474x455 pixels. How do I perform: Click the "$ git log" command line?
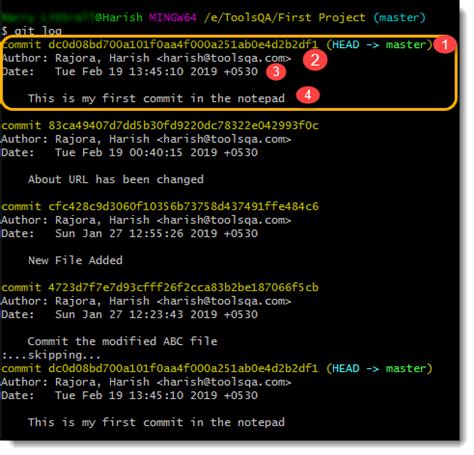(31, 31)
